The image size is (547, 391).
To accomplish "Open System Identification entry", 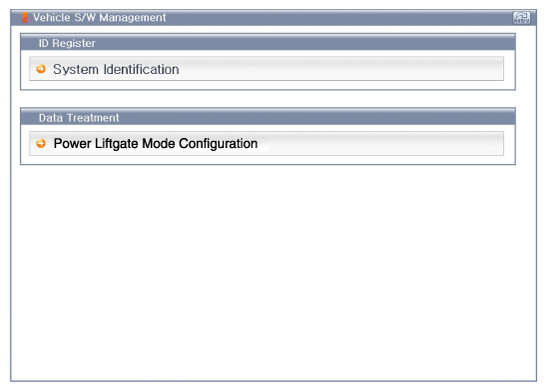I will [266, 69].
